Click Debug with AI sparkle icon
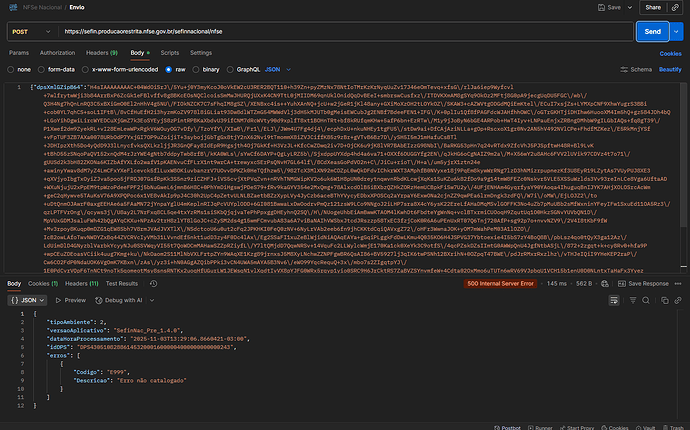The height and width of the screenshot is (430, 690). [98, 299]
